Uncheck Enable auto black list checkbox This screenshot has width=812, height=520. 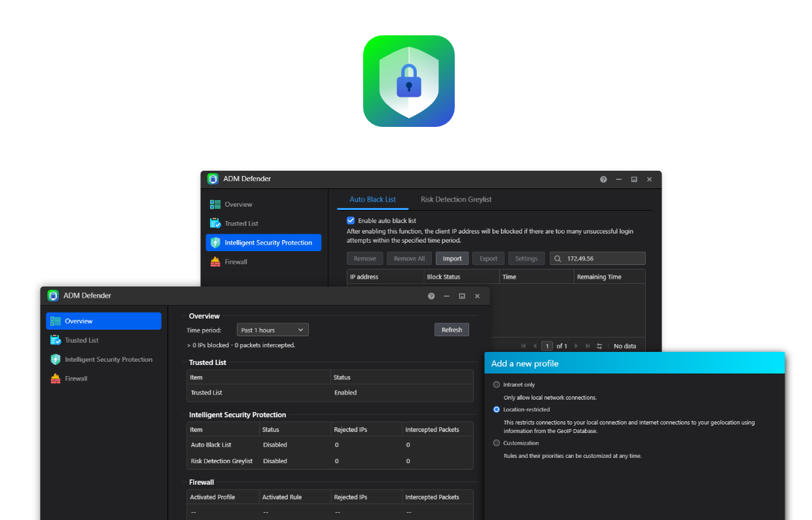(351, 221)
